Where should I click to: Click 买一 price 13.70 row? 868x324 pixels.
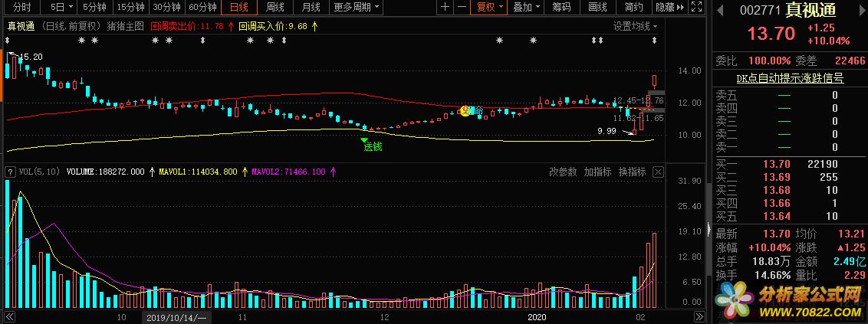(x=790, y=164)
